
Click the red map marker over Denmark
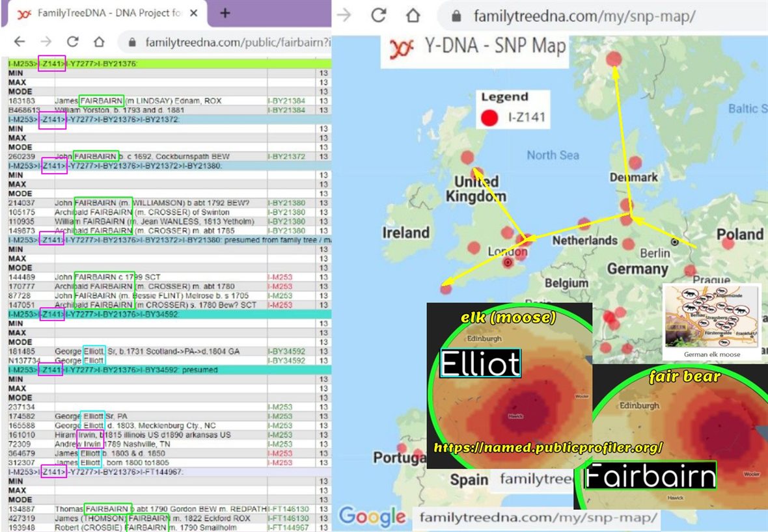635,163
